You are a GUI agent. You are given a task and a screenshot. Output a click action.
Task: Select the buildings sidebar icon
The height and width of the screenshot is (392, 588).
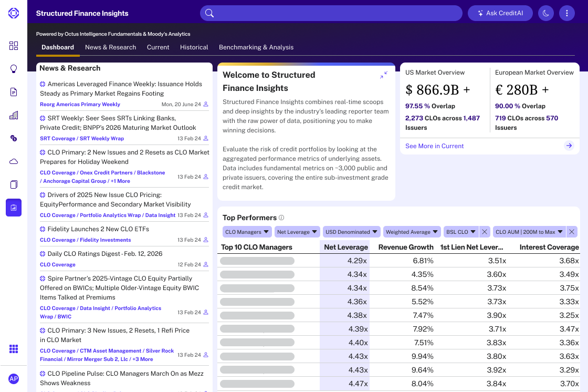[14, 115]
